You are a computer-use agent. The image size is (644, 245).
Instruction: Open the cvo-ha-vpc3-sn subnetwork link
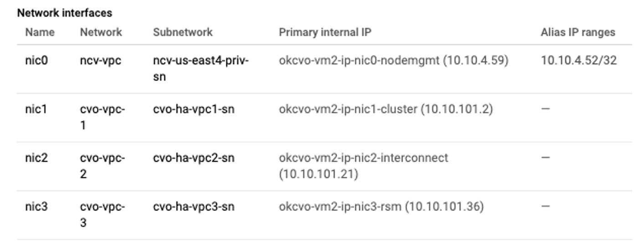pyautogui.click(x=194, y=207)
